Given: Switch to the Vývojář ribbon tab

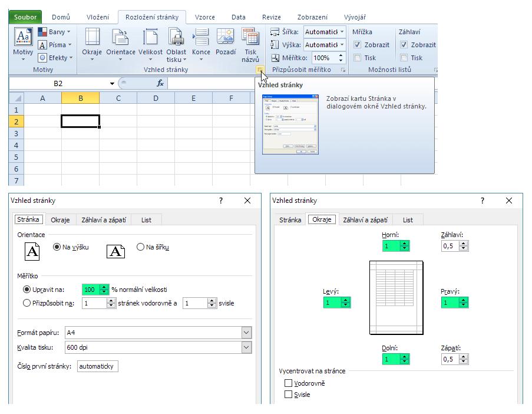Looking at the screenshot, I should click(355, 17).
